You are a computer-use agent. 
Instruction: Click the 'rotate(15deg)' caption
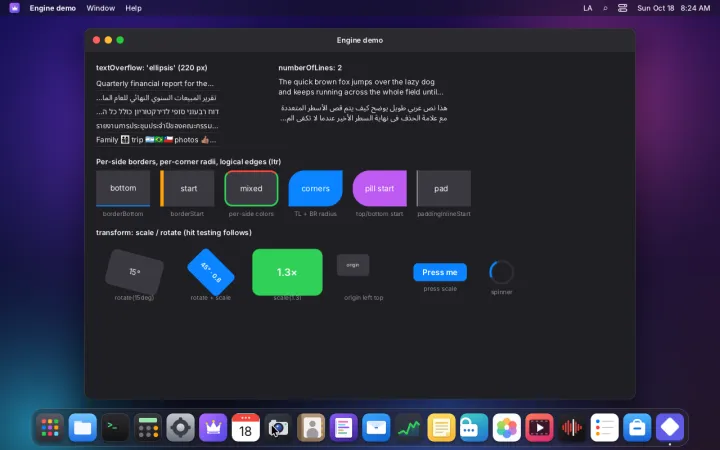tap(134, 298)
